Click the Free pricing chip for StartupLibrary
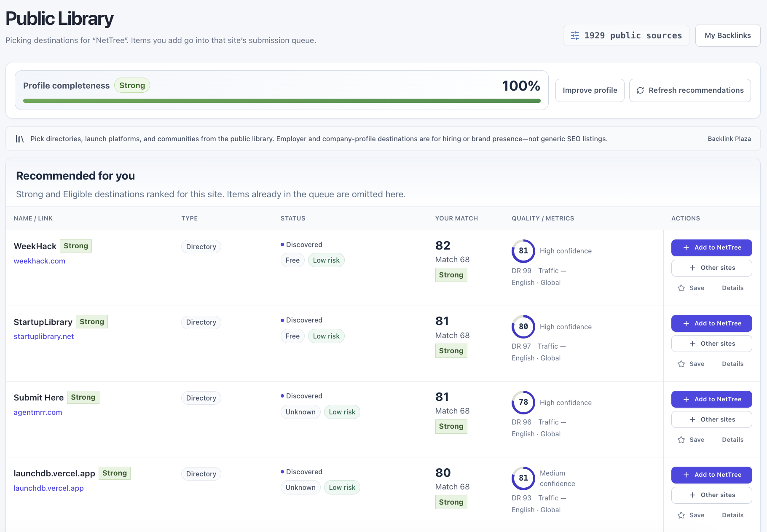The image size is (767, 532). [292, 336]
